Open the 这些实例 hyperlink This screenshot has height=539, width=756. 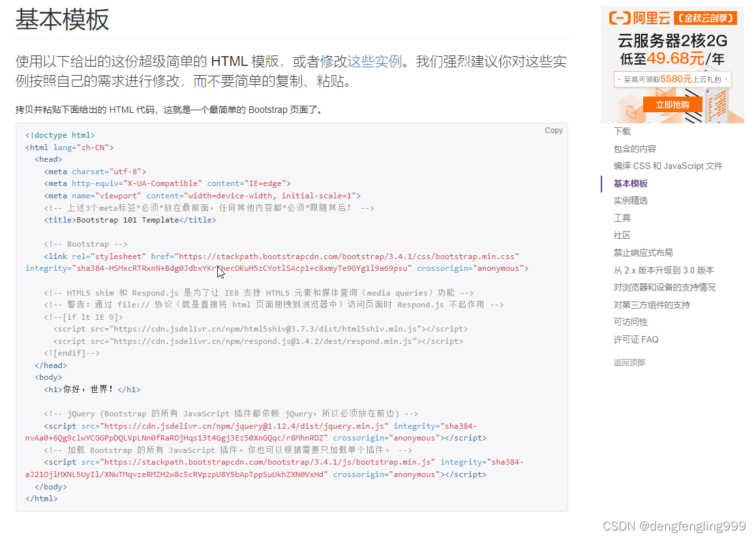[374, 61]
